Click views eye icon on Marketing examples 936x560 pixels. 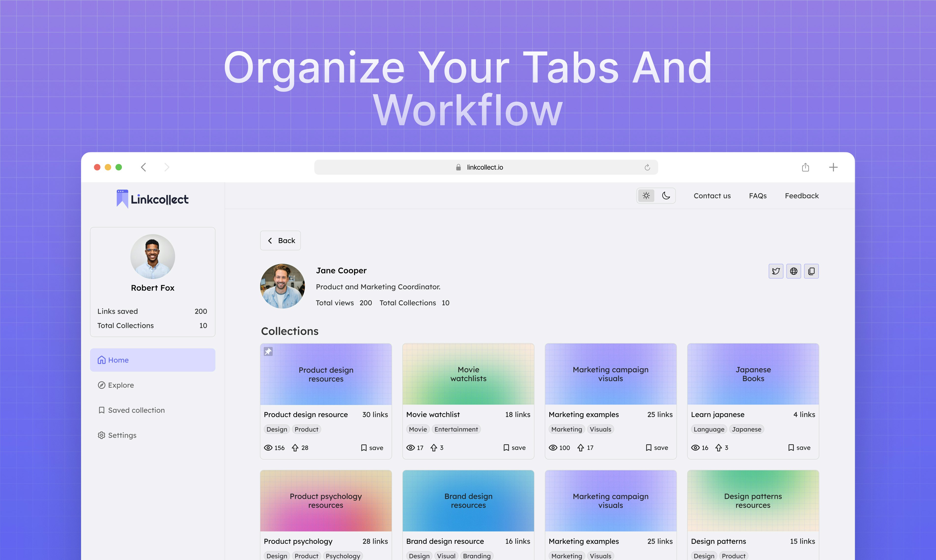[x=553, y=448]
